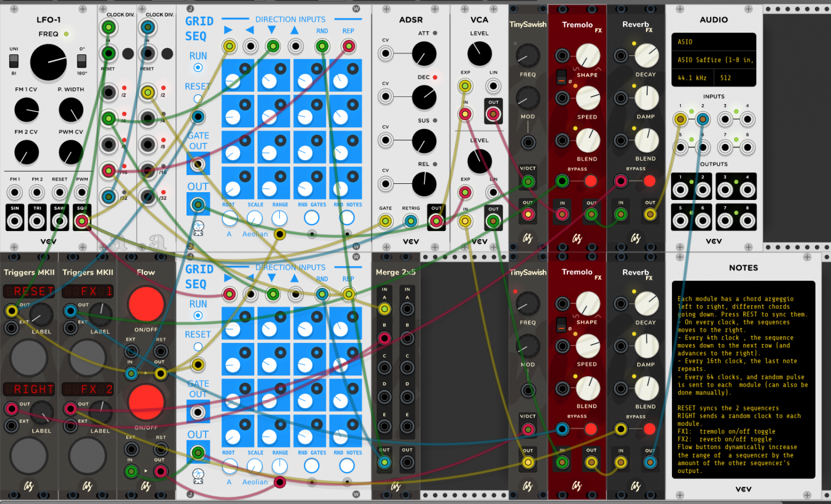Click the upper Reverb DECAY knob
Viewport: 831px width, 504px height.
[x=646, y=56]
